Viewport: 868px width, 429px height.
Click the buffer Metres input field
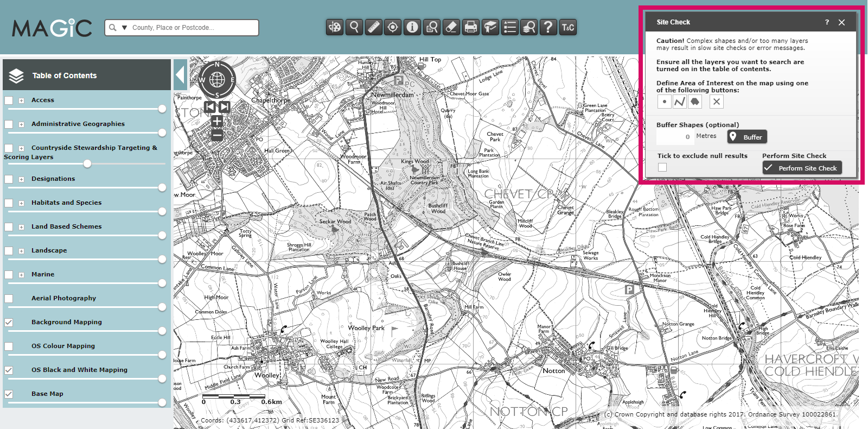click(x=675, y=137)
